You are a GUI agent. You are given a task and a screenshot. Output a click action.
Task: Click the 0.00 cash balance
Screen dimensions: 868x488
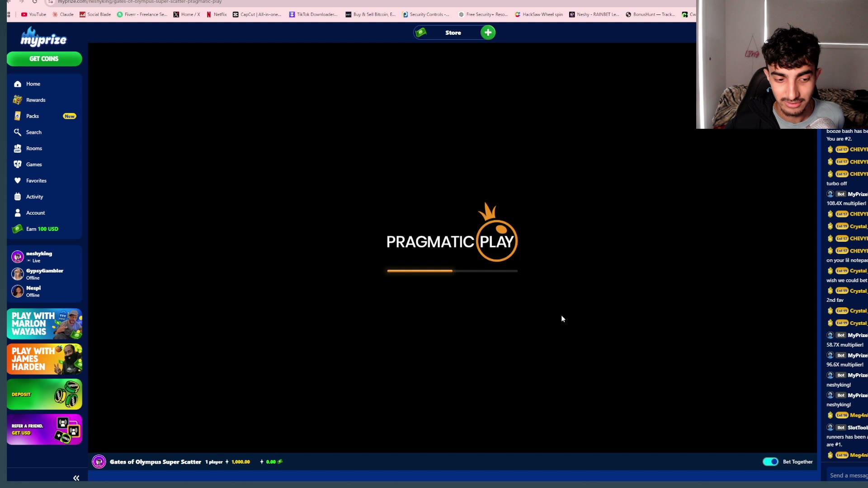click(x=271, y=462)
